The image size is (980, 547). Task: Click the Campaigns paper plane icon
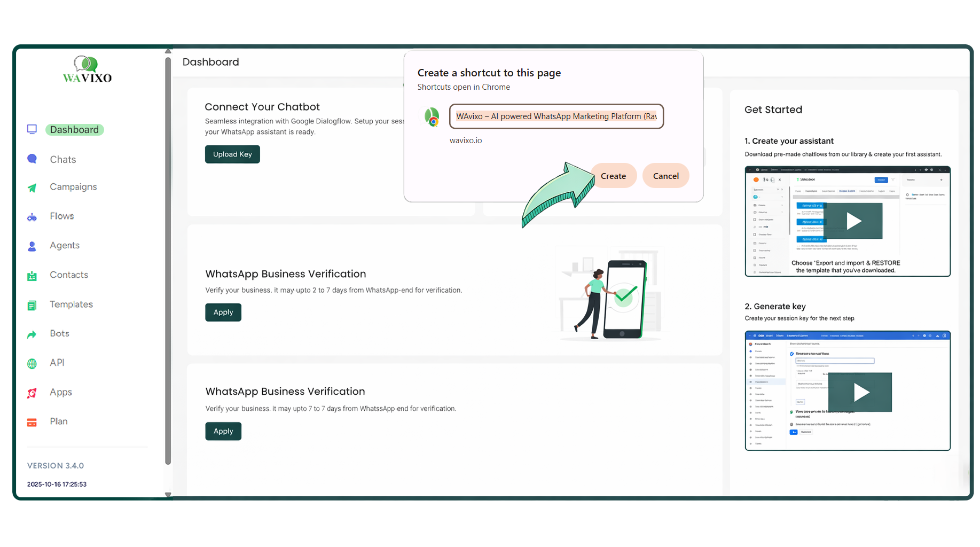[x=32, y=187]
